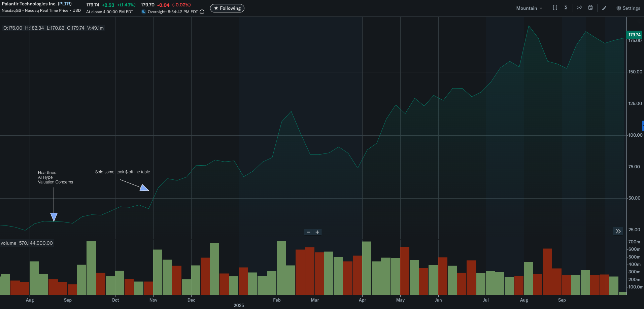Image resolution: width=644 pixels, height=309 pixels.
Task: Click the C:179.74 close value
Action: [76, 28]
